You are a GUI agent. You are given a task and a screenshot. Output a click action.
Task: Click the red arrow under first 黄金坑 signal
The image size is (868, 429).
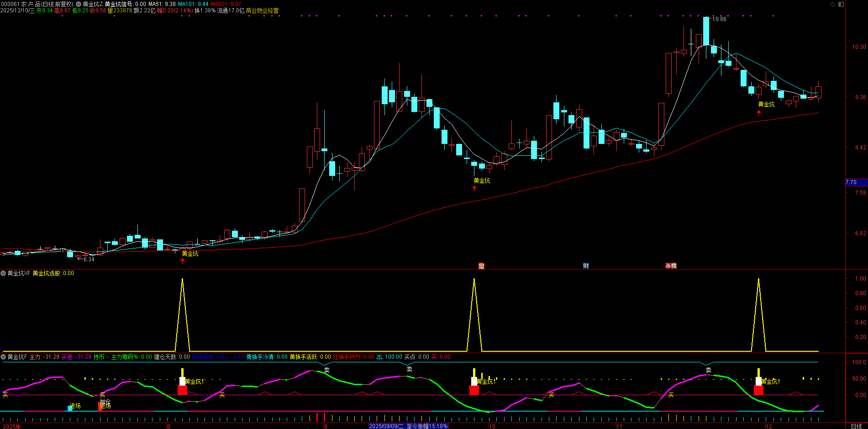pyautogui.click(x=183, y=261)
